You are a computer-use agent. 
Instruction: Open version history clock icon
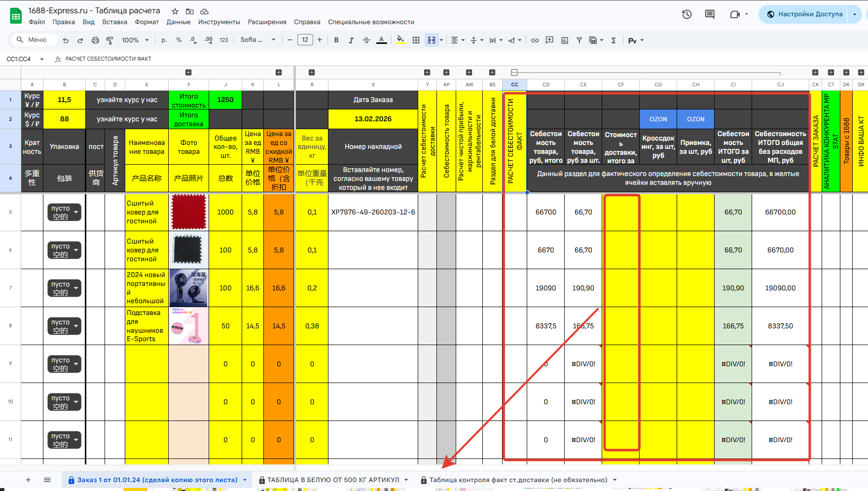[x=687, y=14]
